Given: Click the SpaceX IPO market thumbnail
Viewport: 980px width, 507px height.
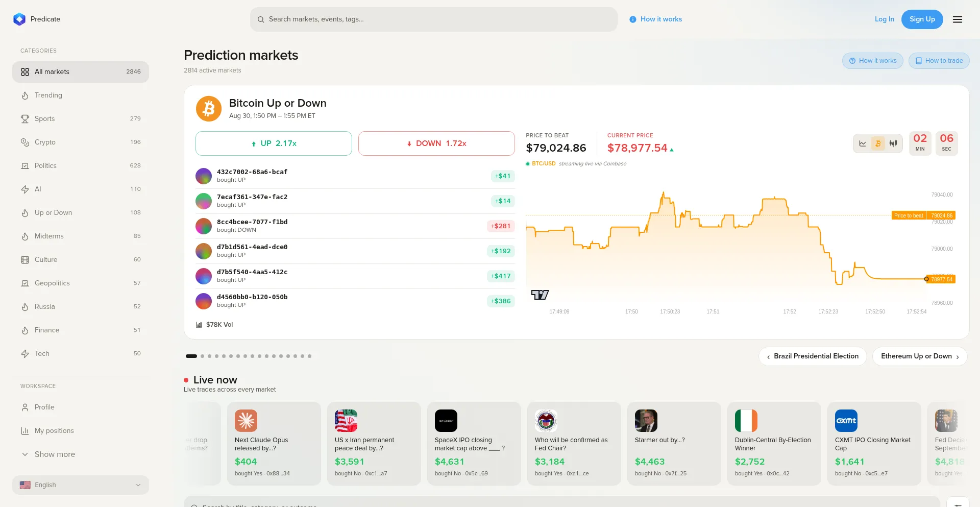Looking at the screenshot, I should click(446, 421).
